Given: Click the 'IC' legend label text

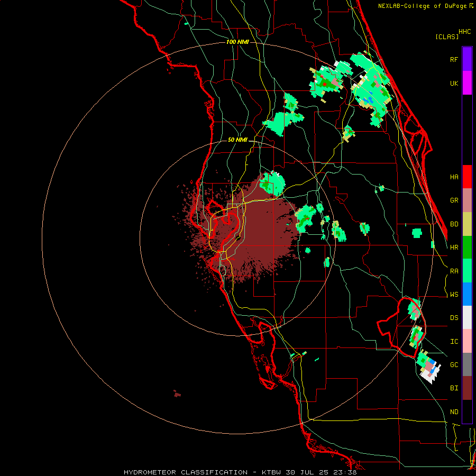Looking at the screenshot, I should 454,342.
